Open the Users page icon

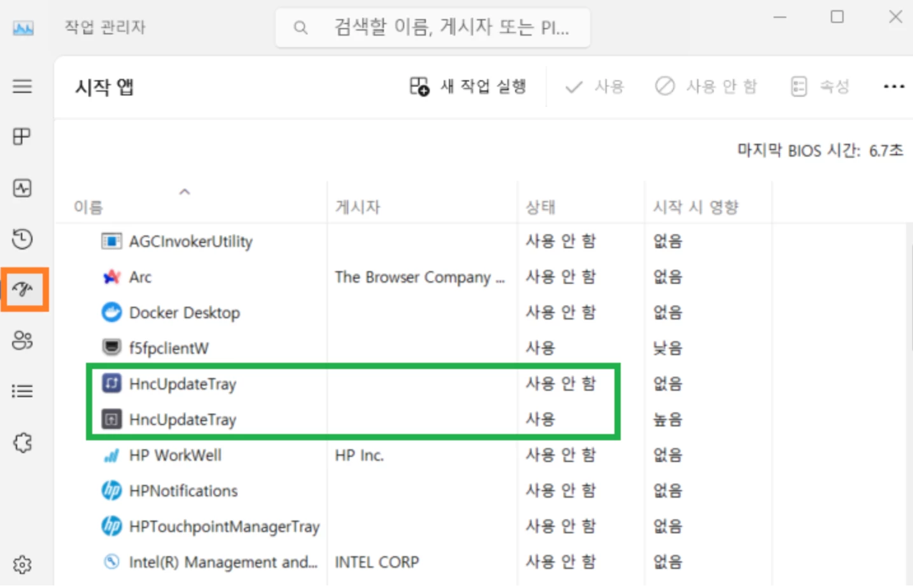point(22,340)
